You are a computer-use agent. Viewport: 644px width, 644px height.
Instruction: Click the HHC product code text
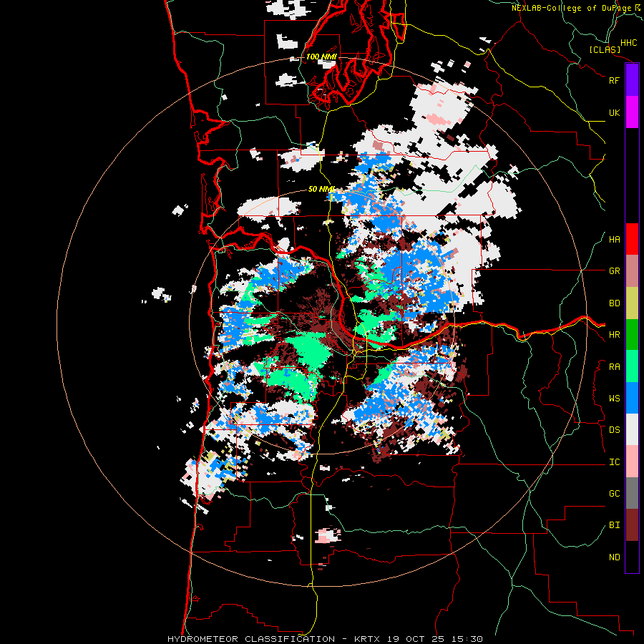(x=628, y=43)
